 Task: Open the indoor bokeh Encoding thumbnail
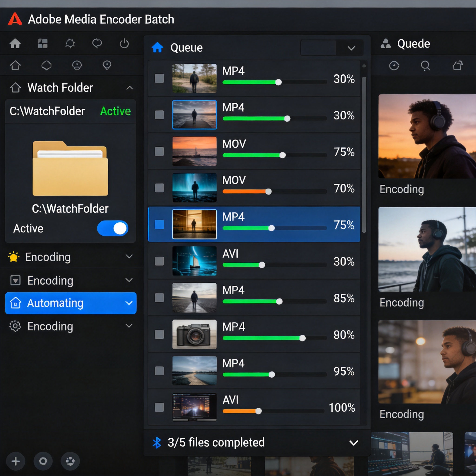(x=427, y=362)
